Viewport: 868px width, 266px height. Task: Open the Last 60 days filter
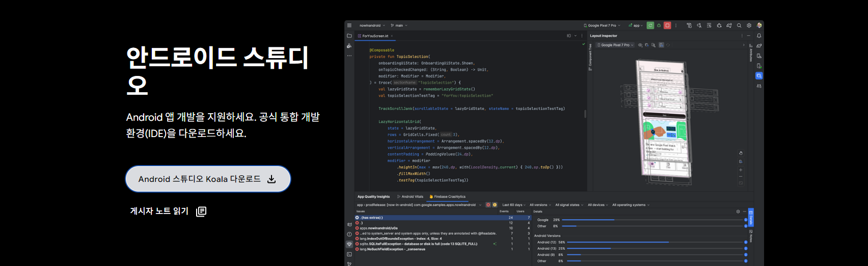(514, 205)
